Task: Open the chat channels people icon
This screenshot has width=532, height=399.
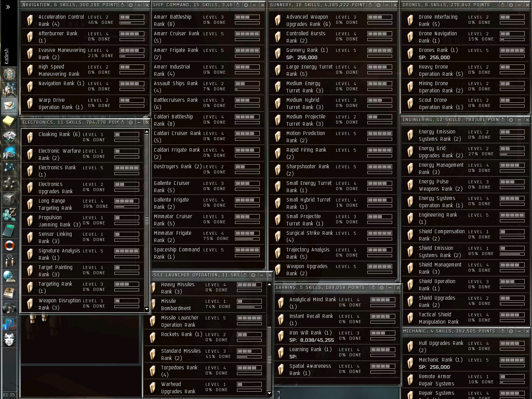Action: pos(9,261)
